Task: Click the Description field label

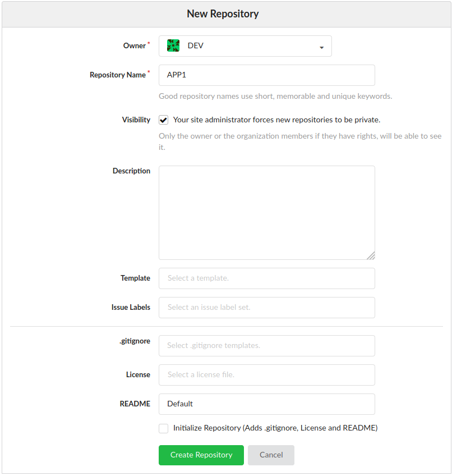Action: point(131,171)
